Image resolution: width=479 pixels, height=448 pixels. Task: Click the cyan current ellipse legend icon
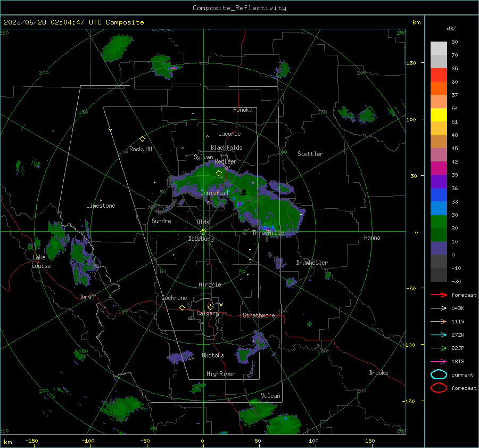pyautogui.click(x=439, y=374)
